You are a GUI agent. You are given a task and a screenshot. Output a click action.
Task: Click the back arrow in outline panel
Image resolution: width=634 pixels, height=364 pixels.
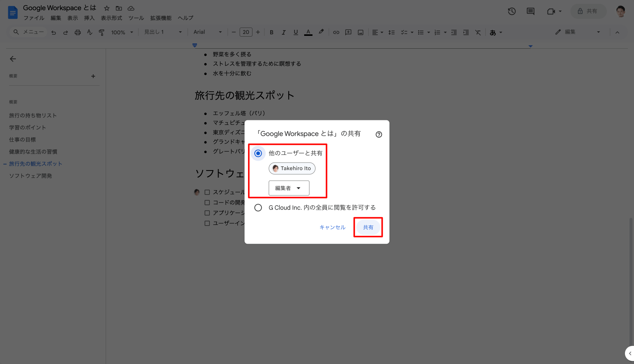coord(13,59)
